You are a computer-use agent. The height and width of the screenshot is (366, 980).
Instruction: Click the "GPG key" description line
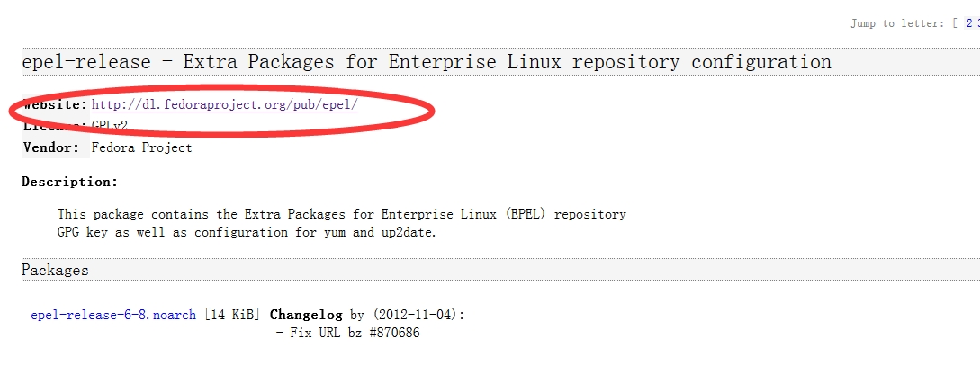point(247,232)
